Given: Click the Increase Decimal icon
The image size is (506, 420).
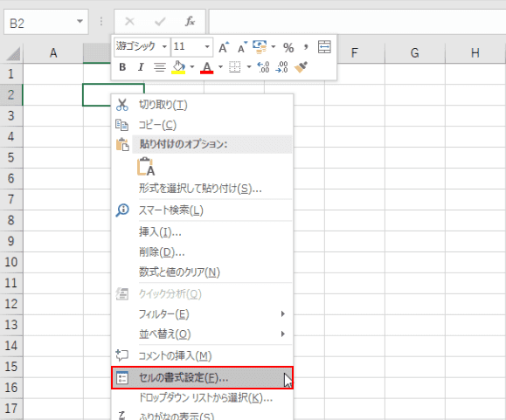Looking at the screenshot, I should tap(263, 67).
